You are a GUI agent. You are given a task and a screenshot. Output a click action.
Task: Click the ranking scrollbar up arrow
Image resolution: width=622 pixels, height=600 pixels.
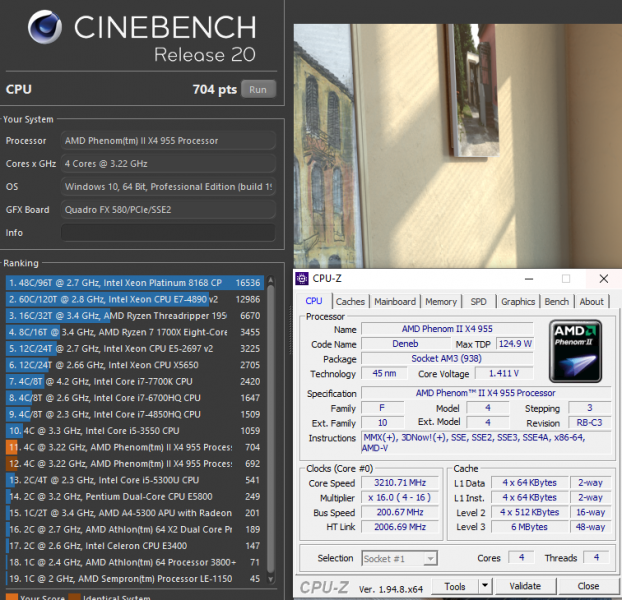[271, 280]
